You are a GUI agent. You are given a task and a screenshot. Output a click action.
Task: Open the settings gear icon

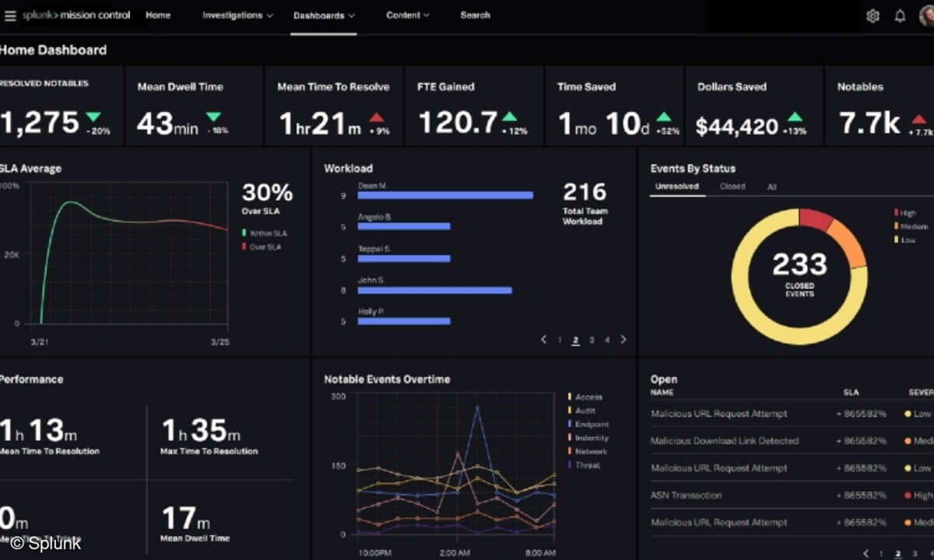tap(873, 16)
